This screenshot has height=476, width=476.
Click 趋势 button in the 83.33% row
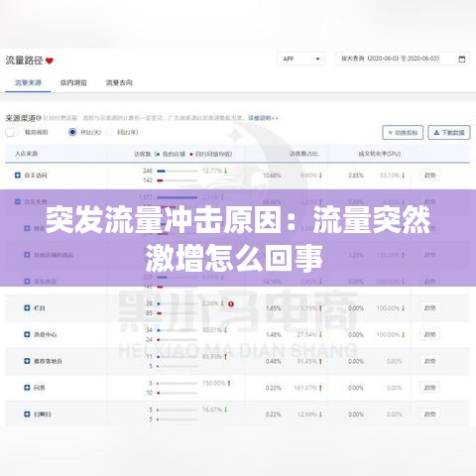click(x=429, y=361)
